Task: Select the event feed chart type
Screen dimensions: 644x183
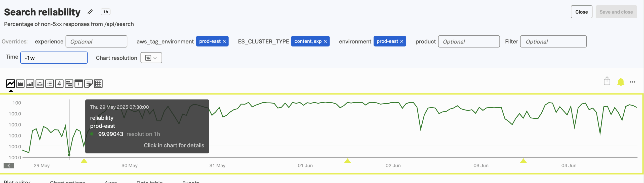Action: 79,83
